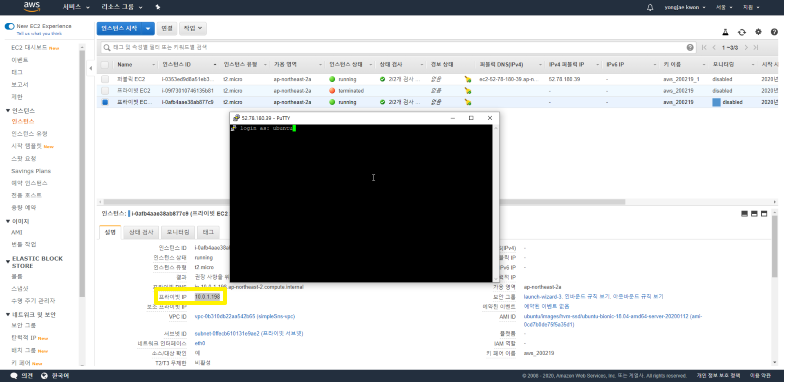Go to the next page of instances

tap(746, 48)
